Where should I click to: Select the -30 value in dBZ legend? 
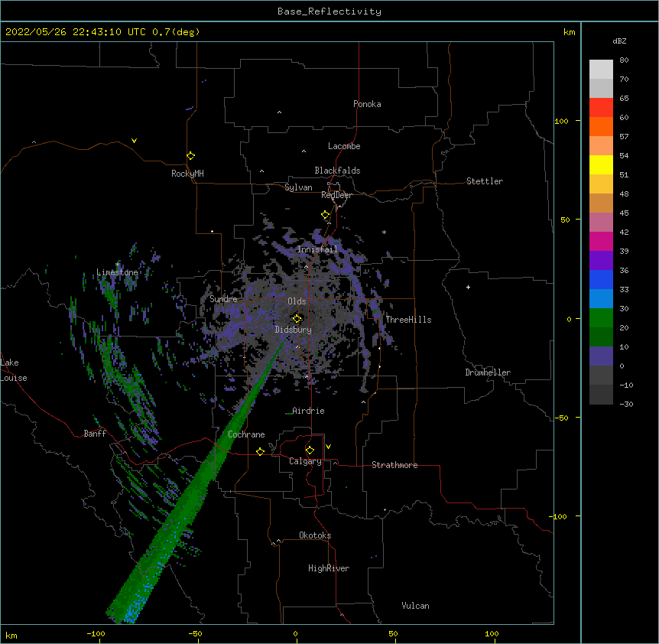click(626, 404)
